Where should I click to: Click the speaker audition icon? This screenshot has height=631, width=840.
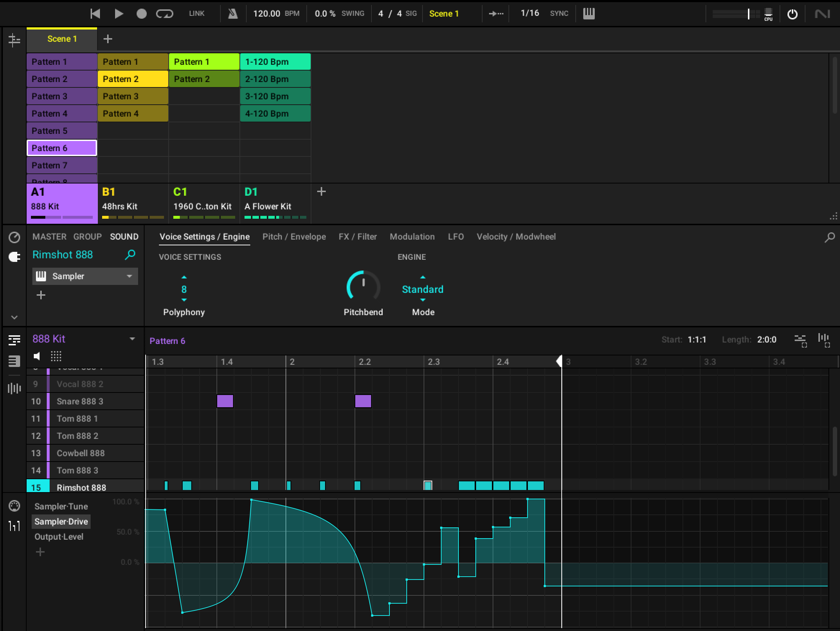point(37,356)
